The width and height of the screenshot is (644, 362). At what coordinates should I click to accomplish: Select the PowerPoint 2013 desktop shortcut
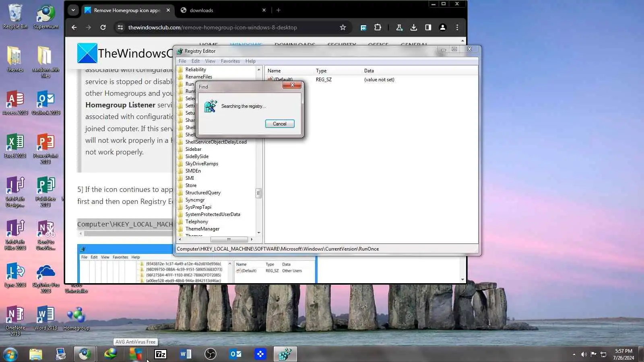click(x=45, y=148)
